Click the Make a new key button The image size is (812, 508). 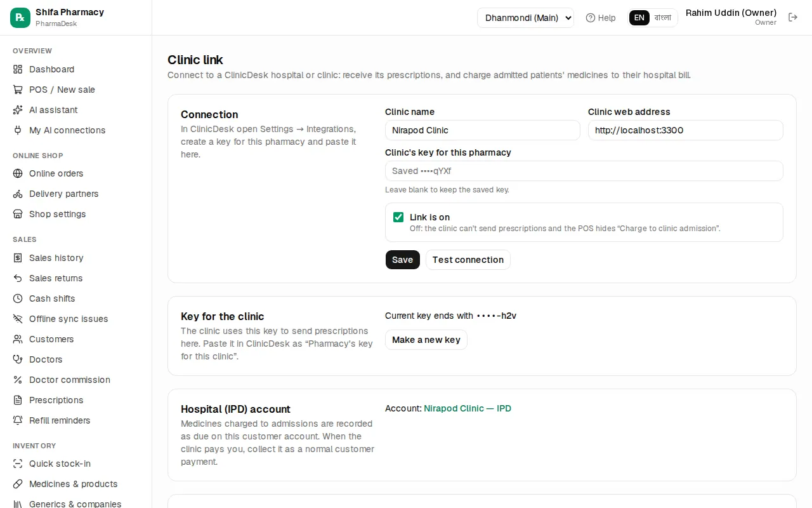coord(426,340)
